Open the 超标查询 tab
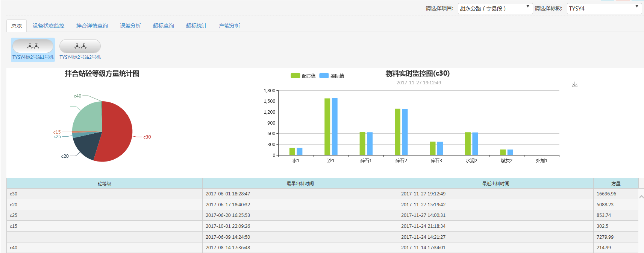 pyautogui.click(x=164, y=26)
